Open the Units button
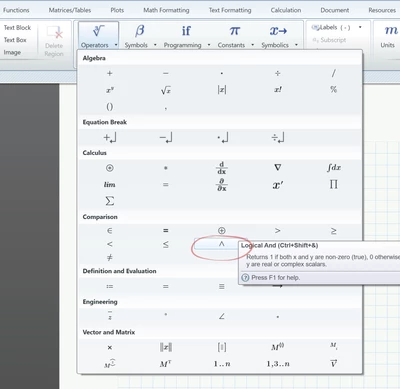The height and width of the screenshot is (389, 400). (388, 36)
